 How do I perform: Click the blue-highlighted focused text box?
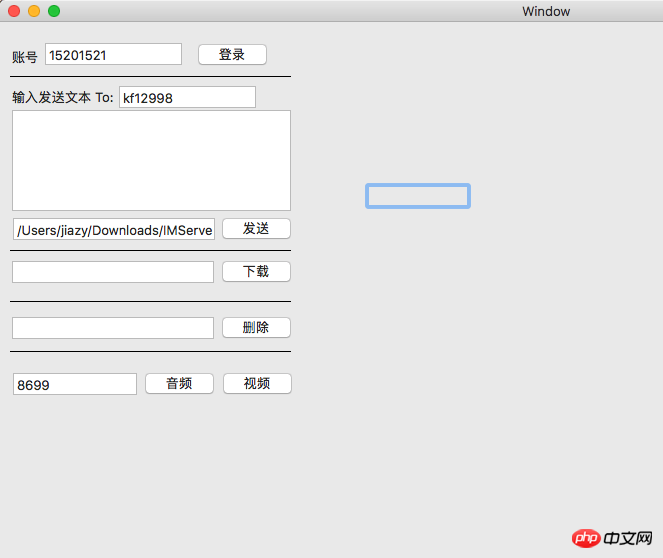[418, 196]
